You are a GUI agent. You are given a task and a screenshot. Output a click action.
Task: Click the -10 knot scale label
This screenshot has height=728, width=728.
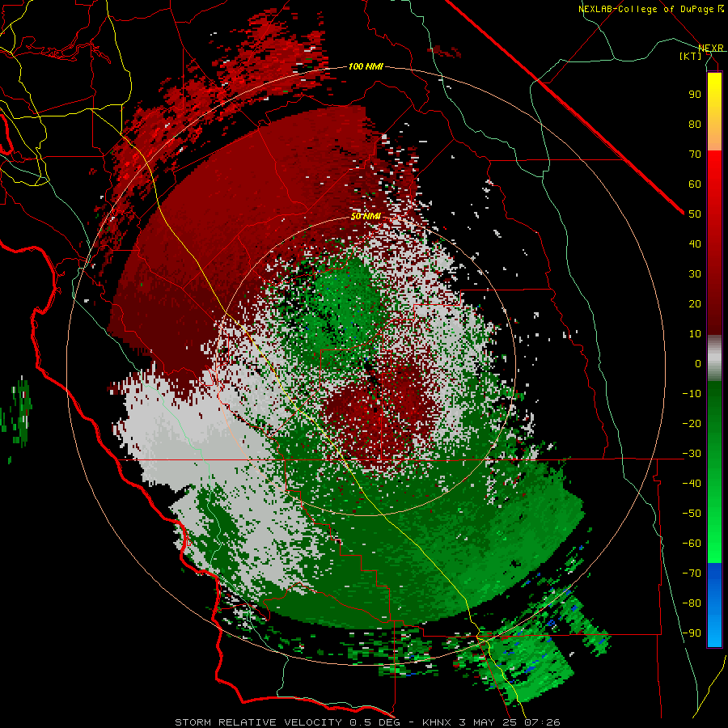click(692, 394)
